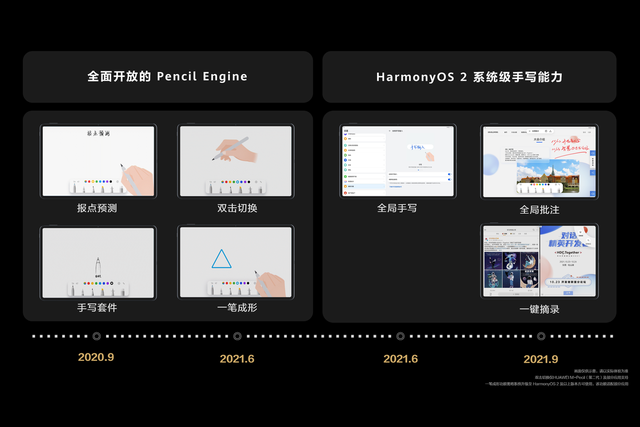Select the 一键摘录 caption

pyautogui.click(x=539, y=309)
